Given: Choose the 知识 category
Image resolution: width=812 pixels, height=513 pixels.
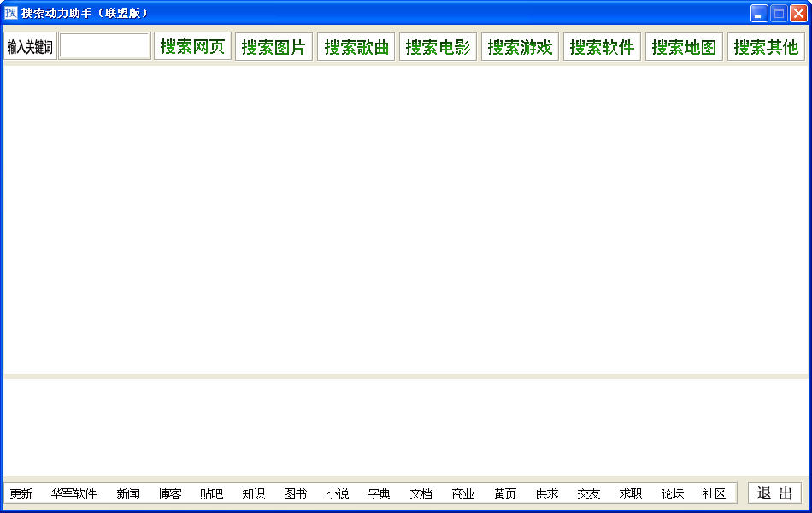Looking at the screenshot, I should point(254,494).
